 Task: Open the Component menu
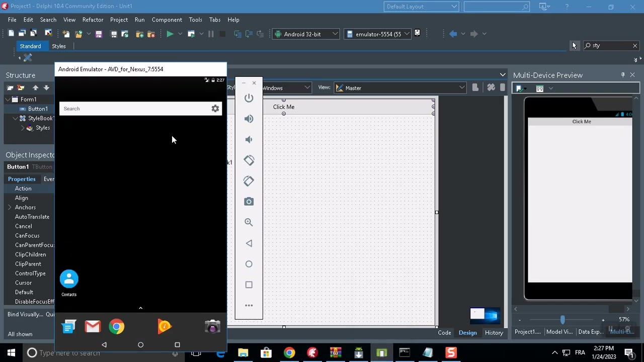[167, 20]
